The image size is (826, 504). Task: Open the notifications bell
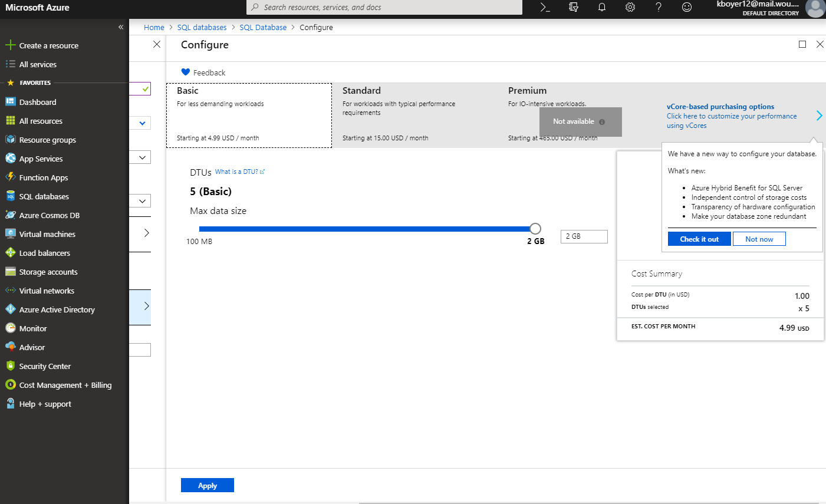[602, 7]
